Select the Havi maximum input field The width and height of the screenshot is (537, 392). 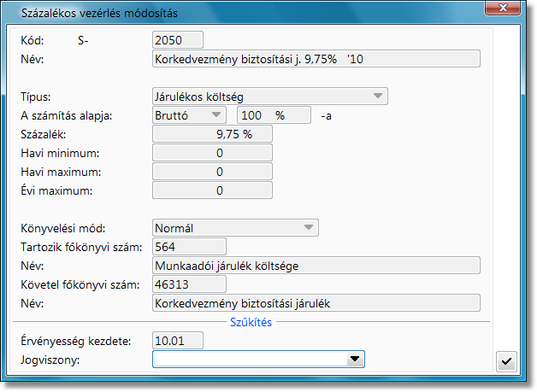coord(211,172)
